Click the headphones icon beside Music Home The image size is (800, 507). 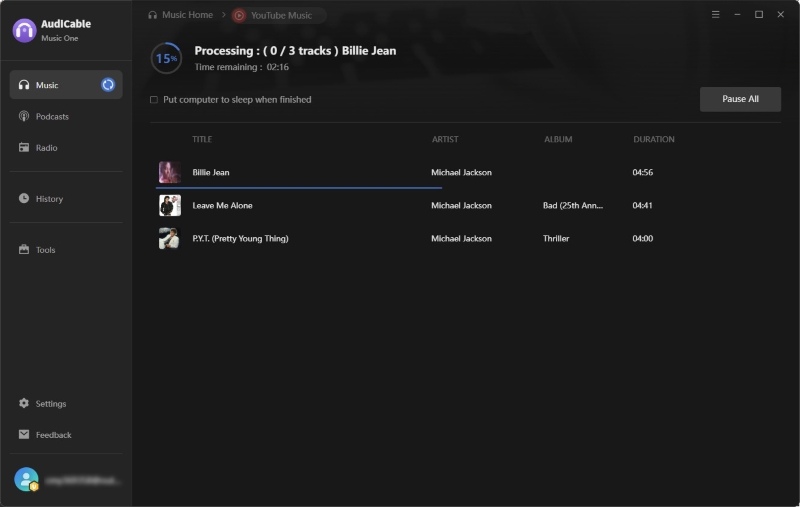pyautogui.click(x=153, y=15)
